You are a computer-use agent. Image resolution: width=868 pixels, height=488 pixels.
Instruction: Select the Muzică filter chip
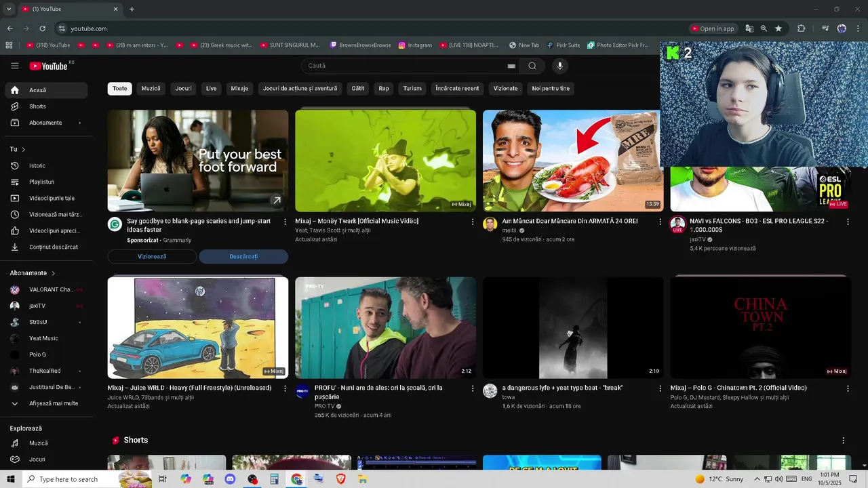tap(151, 89)
